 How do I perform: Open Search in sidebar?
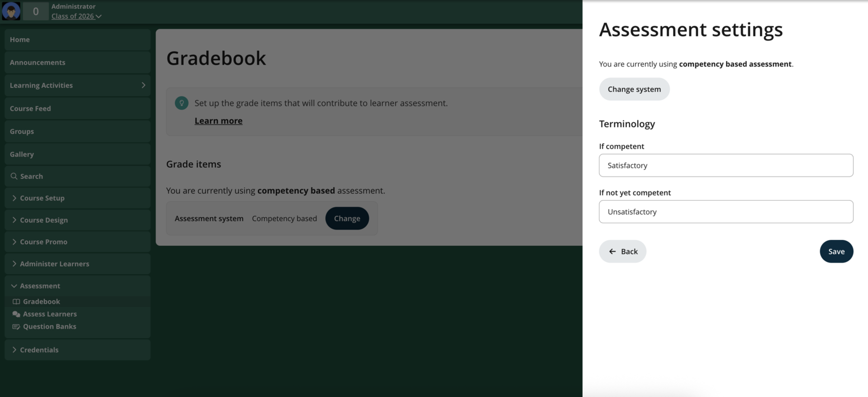pyautogui.click(x=78, y=176)
